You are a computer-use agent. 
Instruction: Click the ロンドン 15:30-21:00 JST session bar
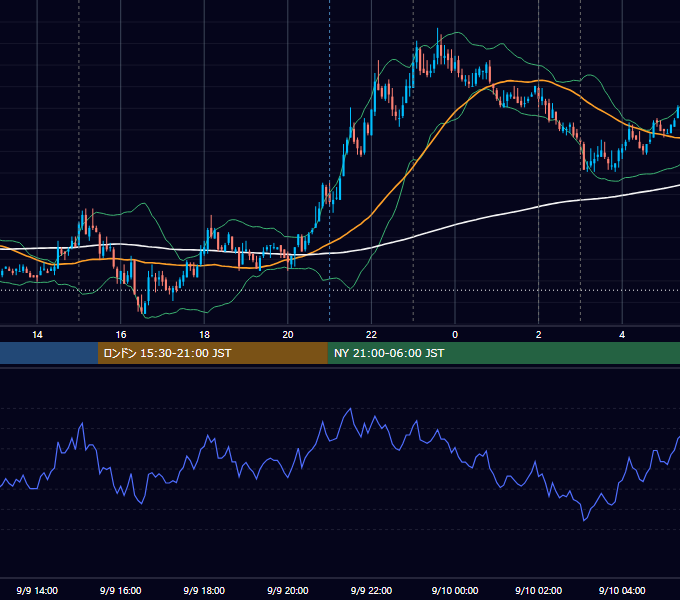[212, 353]
